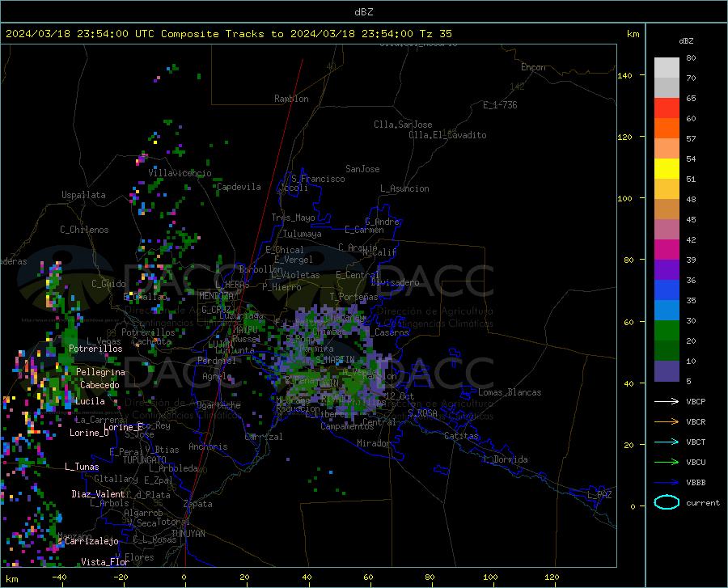Select the dark orange 57-60 dBZ swatch
The image size is (728, 588).
pos(667,129)
